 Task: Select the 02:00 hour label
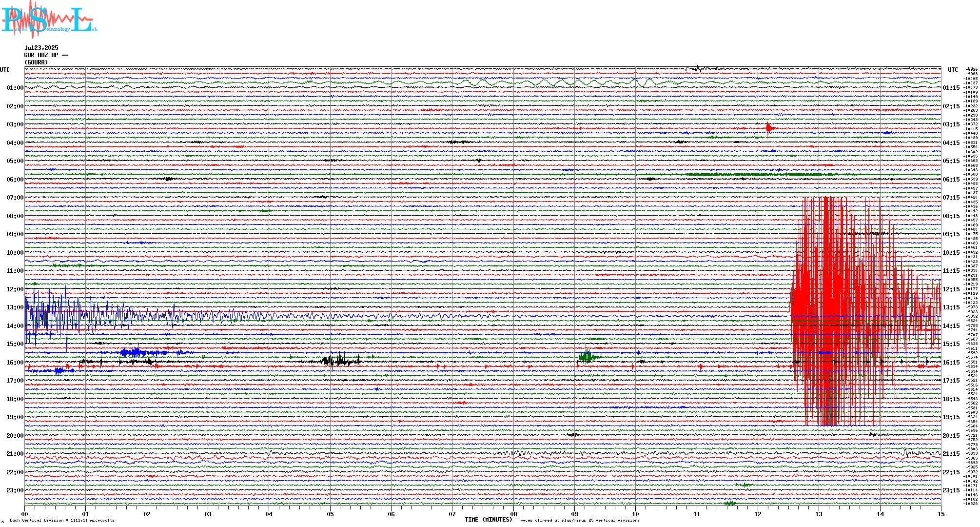[x=15, y=106]
